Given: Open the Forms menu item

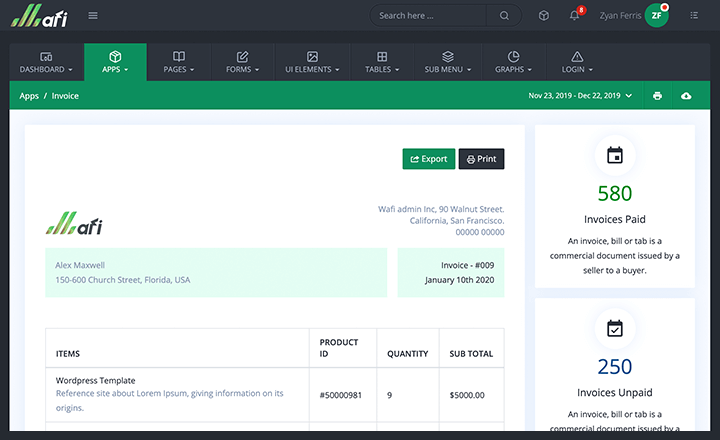Looking at the screenshot, I should [x=243, y=62].
